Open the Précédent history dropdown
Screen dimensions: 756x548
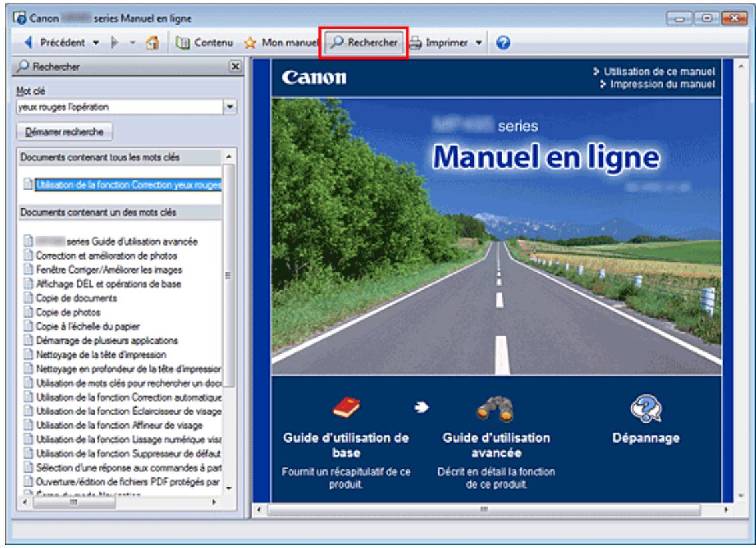coord(96,43)
